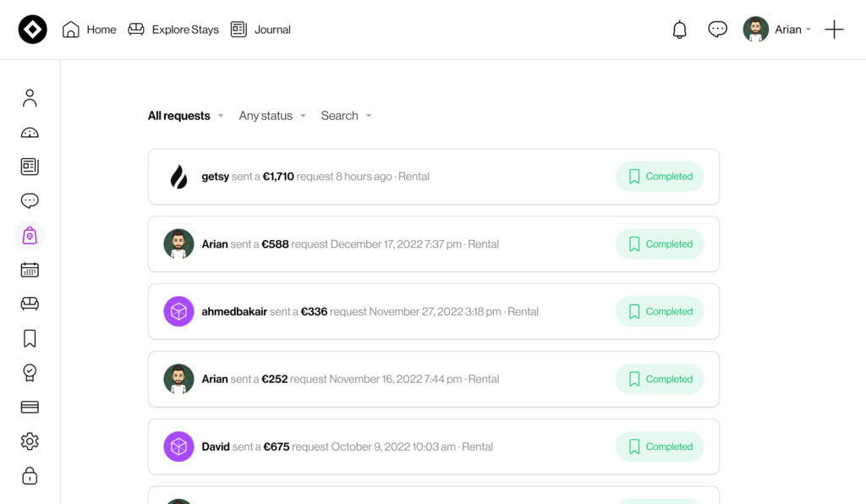Open the profile icon in sidebar
Viewport: 866px width, 504px height.
(x=30, y=98)
